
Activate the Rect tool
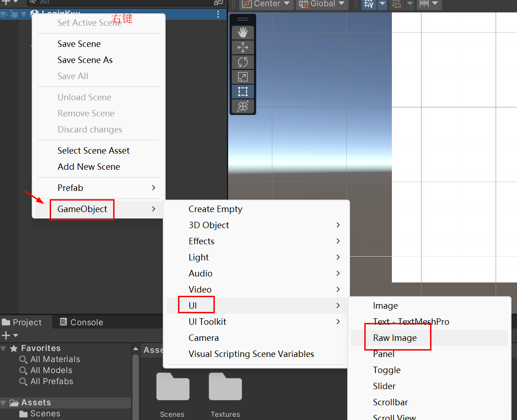coord(242,92)
